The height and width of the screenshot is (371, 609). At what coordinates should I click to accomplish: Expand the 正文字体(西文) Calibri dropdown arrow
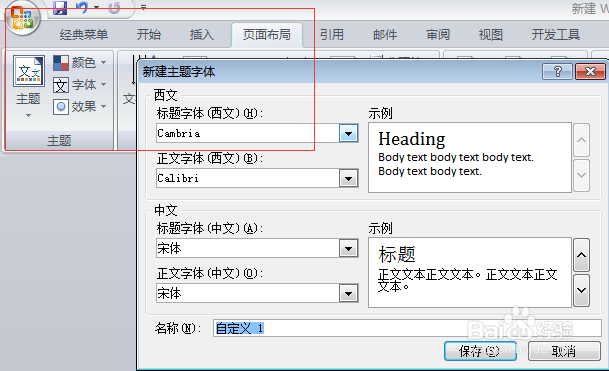click(348, 179)
